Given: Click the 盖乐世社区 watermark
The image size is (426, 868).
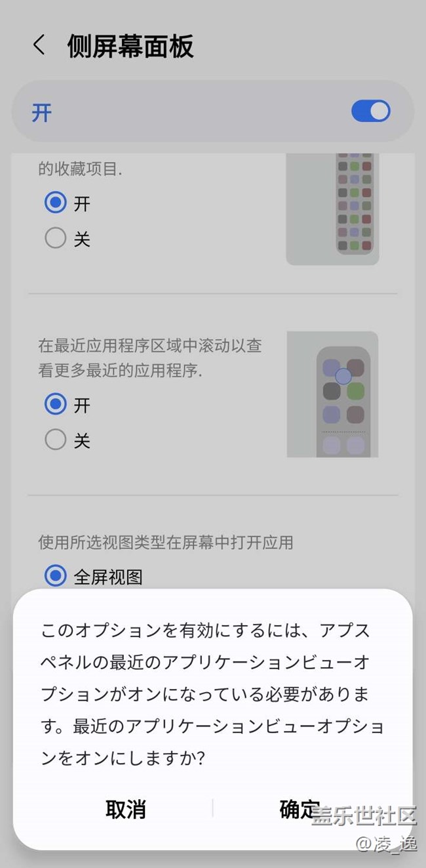Looking at the screenshot, I should click(x=364, y=817).
